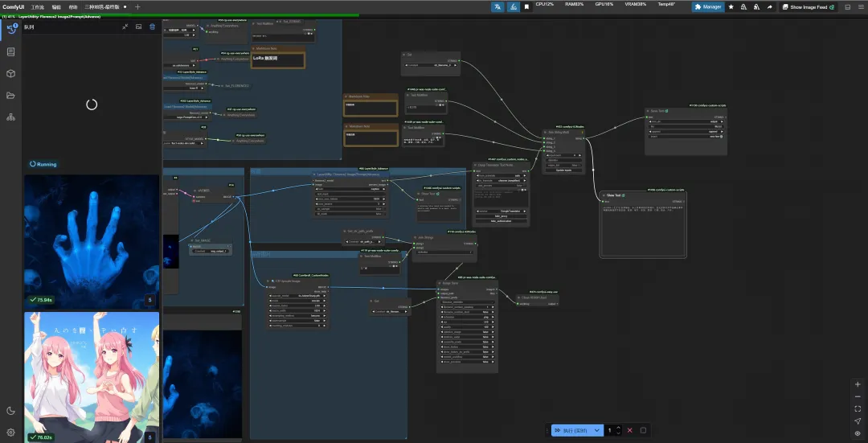Toggle select mode arrow icon

click(x=858, y=420)
